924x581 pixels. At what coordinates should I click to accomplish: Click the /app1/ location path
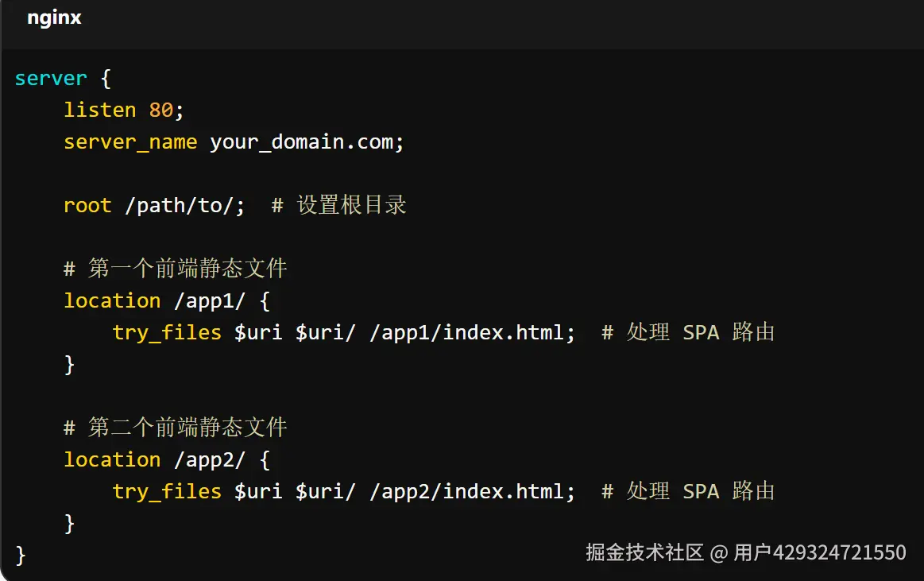[210, 300]
